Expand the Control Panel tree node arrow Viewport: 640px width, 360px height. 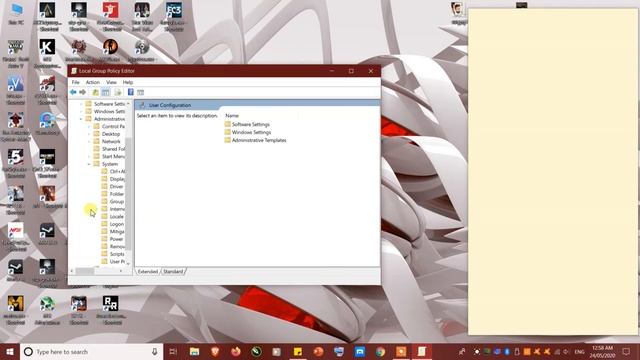point(89,127)
